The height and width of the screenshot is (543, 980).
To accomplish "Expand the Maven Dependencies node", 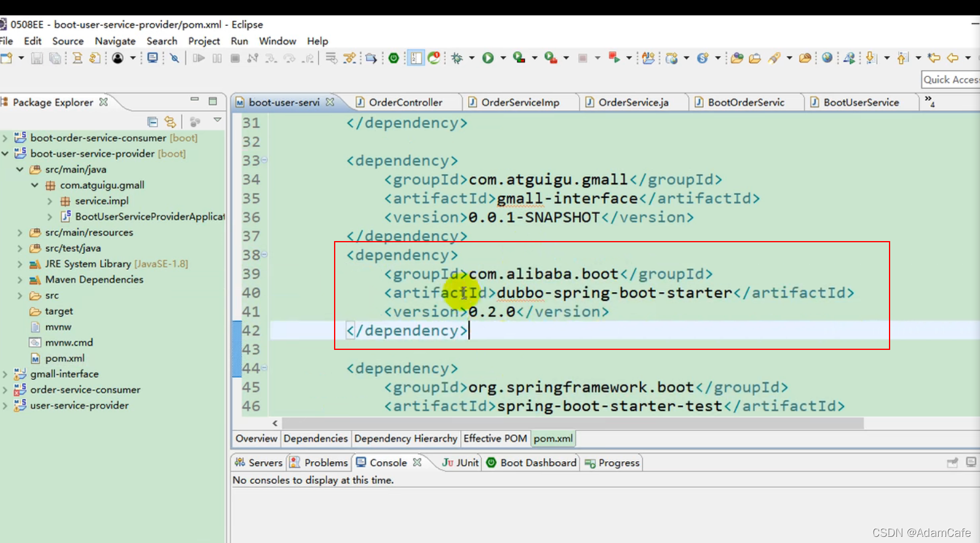I will (20, 280).
